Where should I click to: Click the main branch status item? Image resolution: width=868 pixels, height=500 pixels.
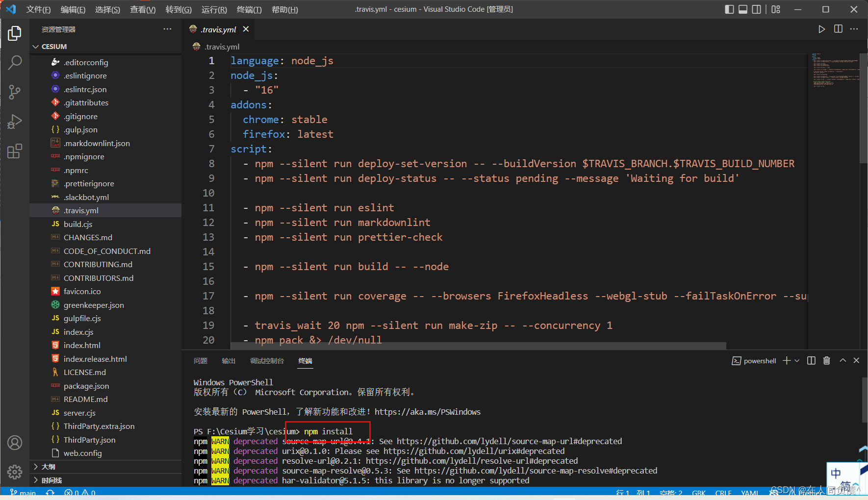tap(23, 493)
